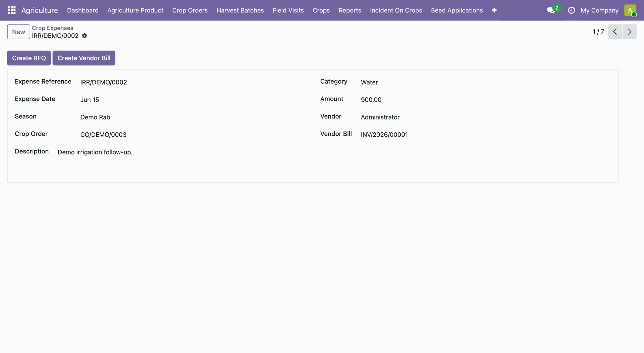Open the Field Visits menu
Image resolution: width=644 pixels, height=353 pixels.
[x=288, y=10]
